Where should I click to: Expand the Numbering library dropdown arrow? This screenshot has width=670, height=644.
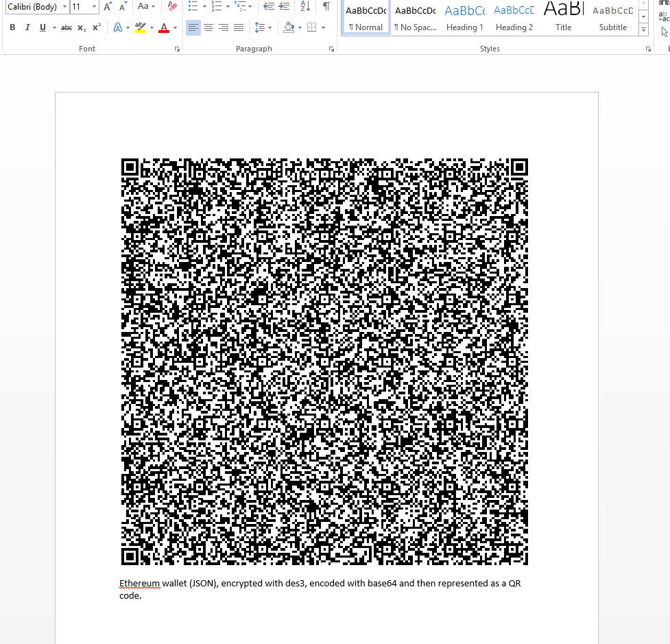click(x=228, y=6)
